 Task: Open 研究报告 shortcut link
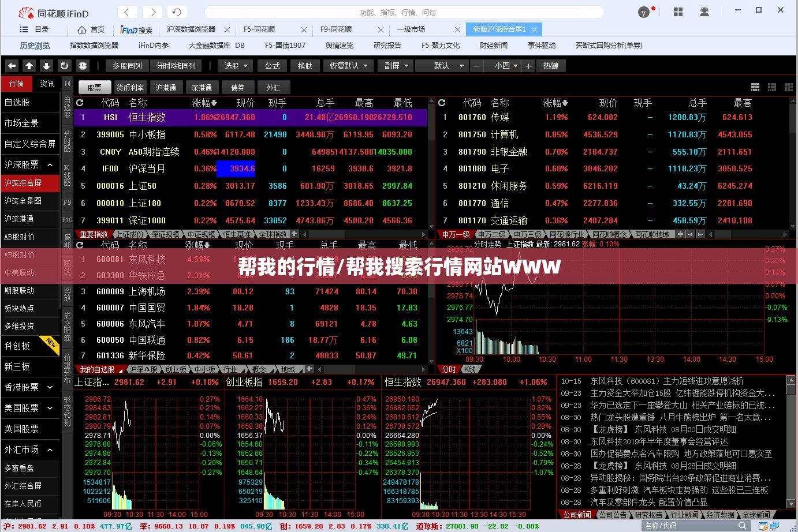[x=387, y=45]
